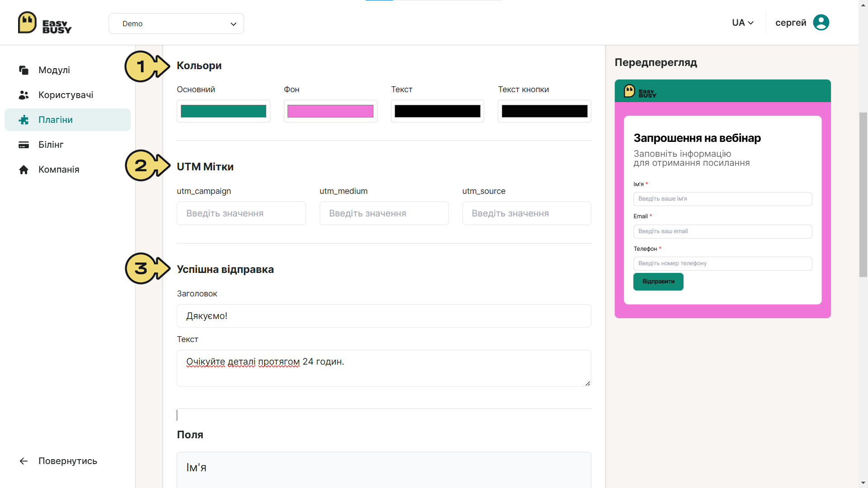Focus the utm_campaign input field
Viewport: 868px width, 488px height.
tap(241, 213)
